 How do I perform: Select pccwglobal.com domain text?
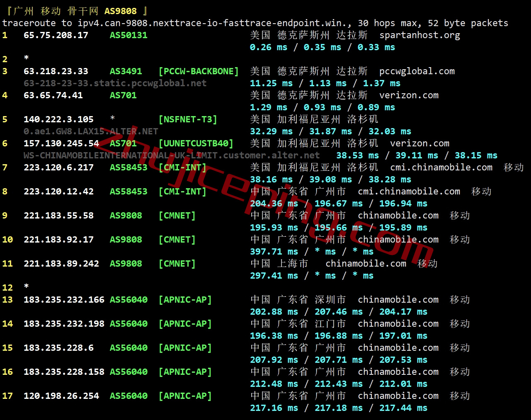point(417,72)
